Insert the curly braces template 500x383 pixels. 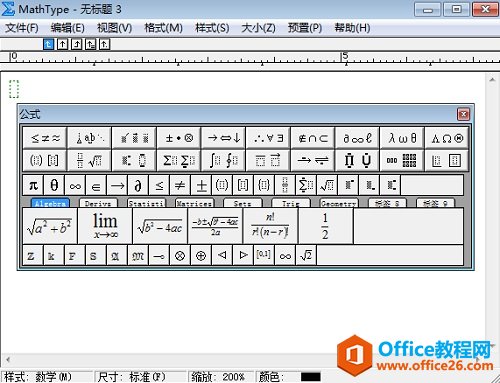pyautogui.click(x=264, y=185)
